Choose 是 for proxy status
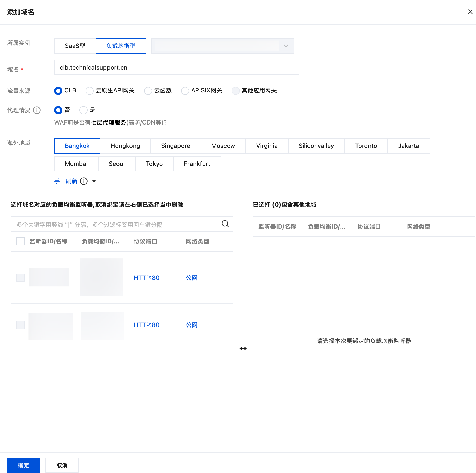The width and height of the screenshot is (476, 473). pyautogui.click(x=84, y=110)
